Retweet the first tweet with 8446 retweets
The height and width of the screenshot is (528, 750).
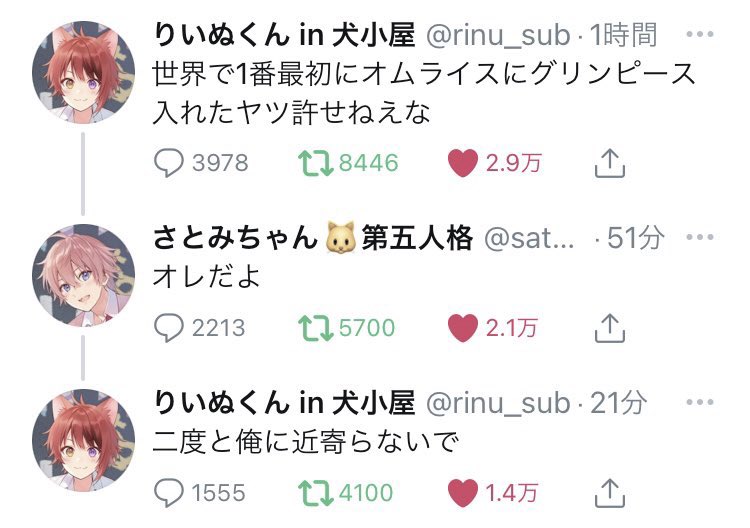point(319,164)
